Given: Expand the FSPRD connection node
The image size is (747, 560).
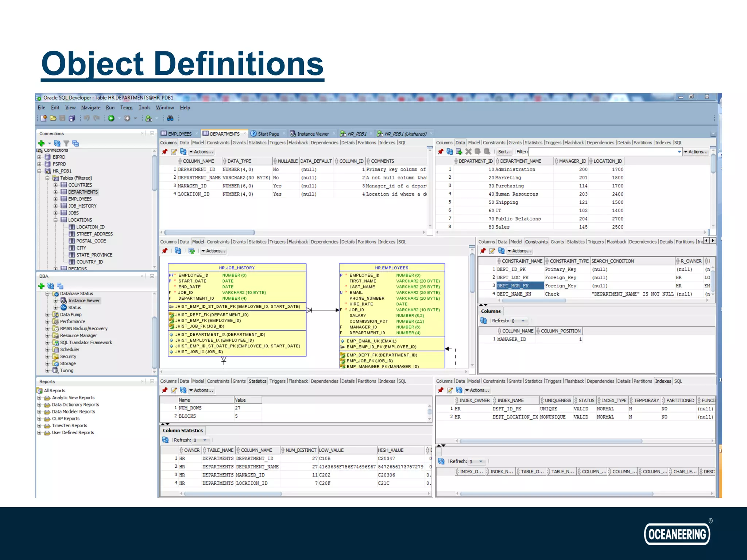Looking at the screenshot, I should tap(39, 164).
